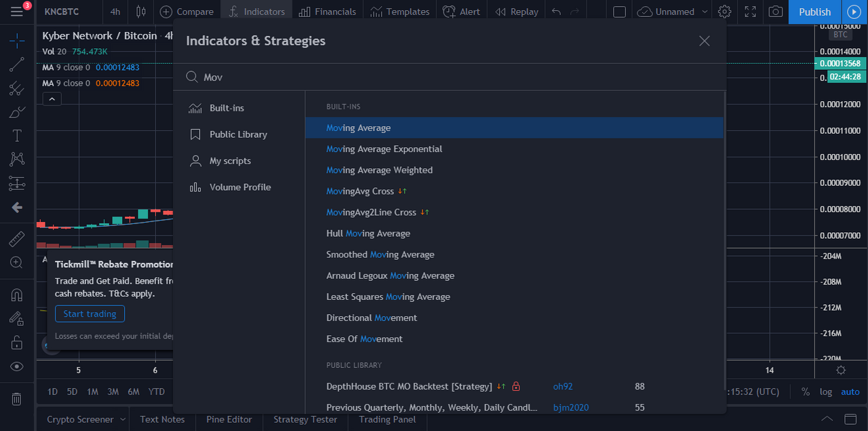The height and width of the screenshot is (431, 868).
Task: Set date range to 1D
Action: tap(52, 392)
